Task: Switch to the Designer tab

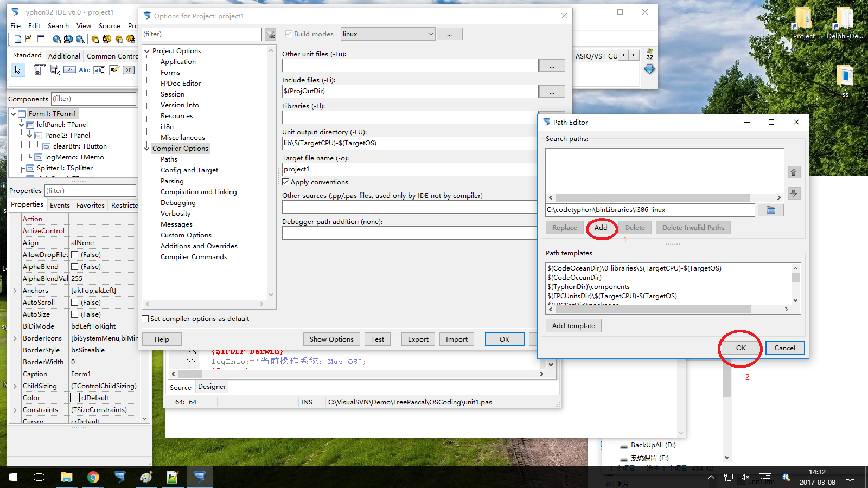Action: (x=212, y=387)
